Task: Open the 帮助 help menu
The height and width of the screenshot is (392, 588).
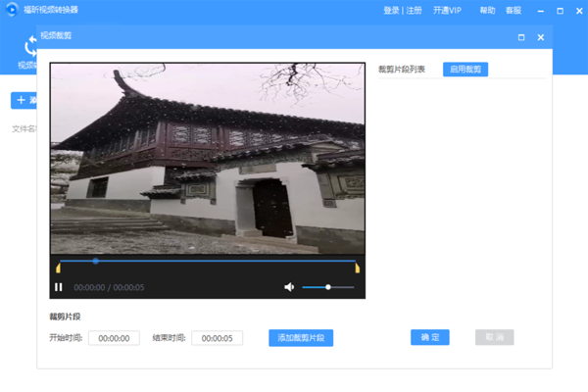Action: click(487, 10)
